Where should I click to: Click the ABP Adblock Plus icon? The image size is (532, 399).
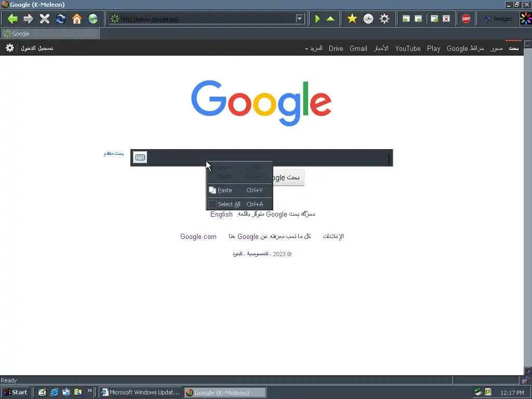pos(466,19)
